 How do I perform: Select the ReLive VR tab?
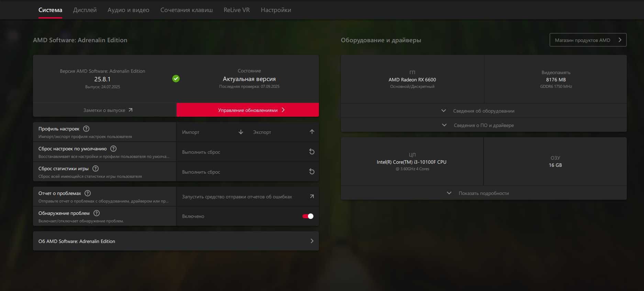[237, 10]
